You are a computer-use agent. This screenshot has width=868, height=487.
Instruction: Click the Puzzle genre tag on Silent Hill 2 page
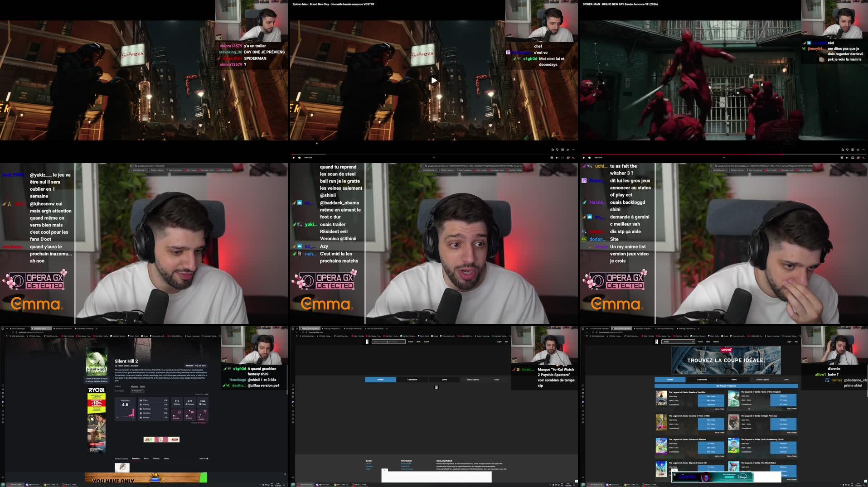tap(142, 386)
